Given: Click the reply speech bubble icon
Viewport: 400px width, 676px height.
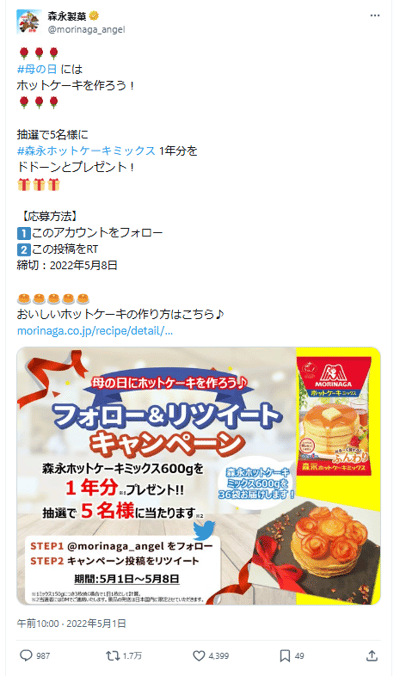Looking at the screenshot, I should (x=26, y=655).
